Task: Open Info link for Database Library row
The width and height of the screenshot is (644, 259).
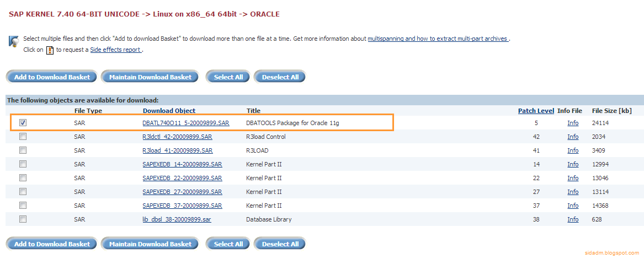Action: pos(573,219)
